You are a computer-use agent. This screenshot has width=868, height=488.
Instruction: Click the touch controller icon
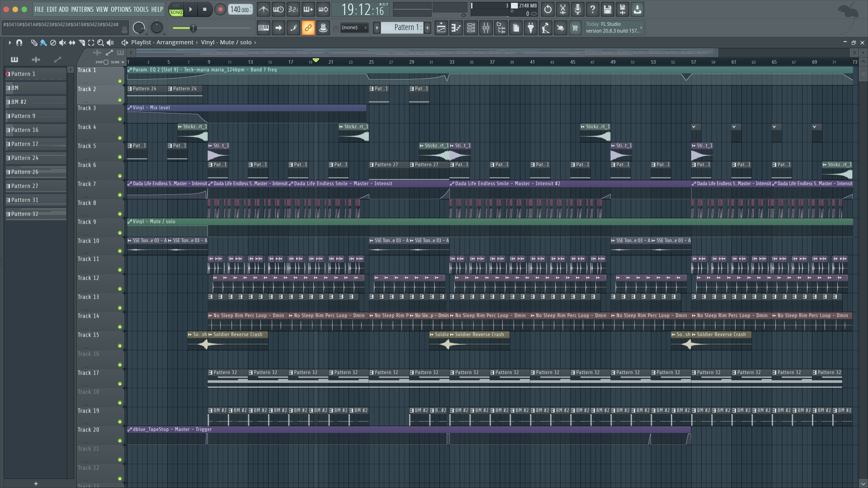click(x=561, y=28)
